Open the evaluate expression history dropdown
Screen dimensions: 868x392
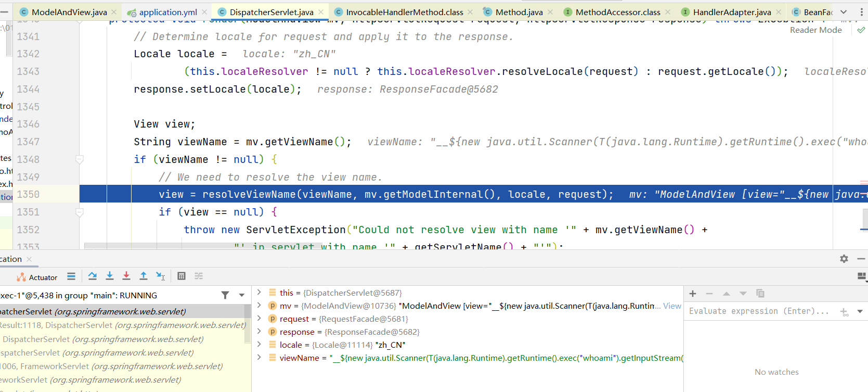click(x=860, y=312)
